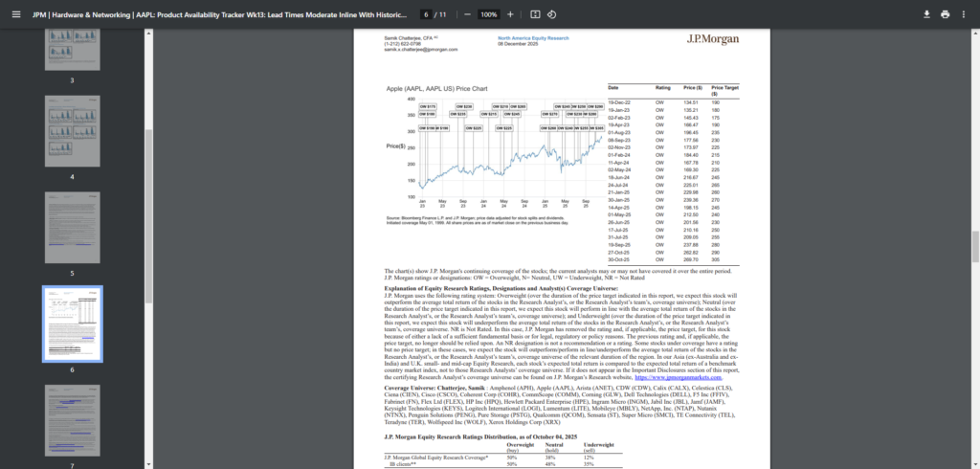Click the page number input field
This screenshot has width=980, height=469.
point(425,14)
